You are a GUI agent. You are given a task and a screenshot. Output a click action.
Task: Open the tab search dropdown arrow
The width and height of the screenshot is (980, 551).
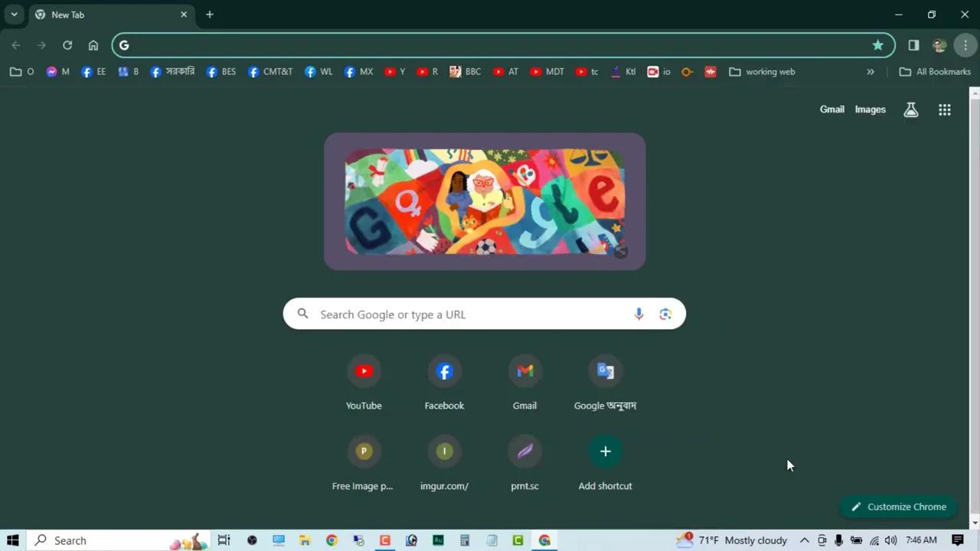14,14
